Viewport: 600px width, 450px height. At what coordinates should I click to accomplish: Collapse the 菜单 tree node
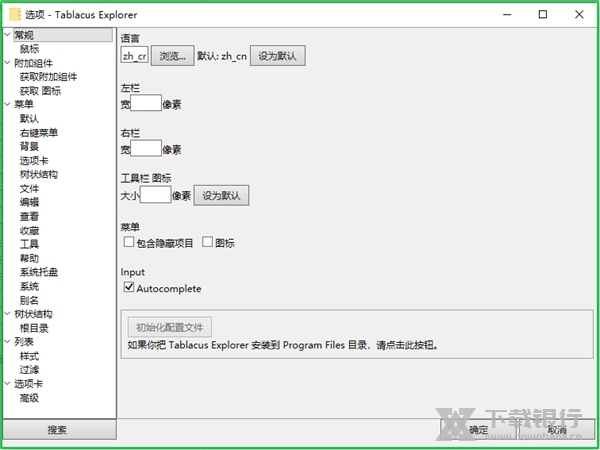click(x=7, y=104)
